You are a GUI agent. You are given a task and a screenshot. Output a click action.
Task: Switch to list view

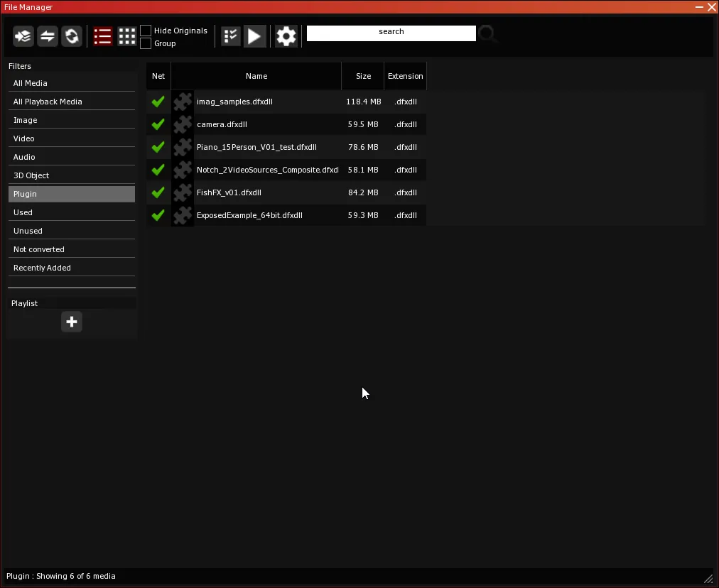pos(103,36)
